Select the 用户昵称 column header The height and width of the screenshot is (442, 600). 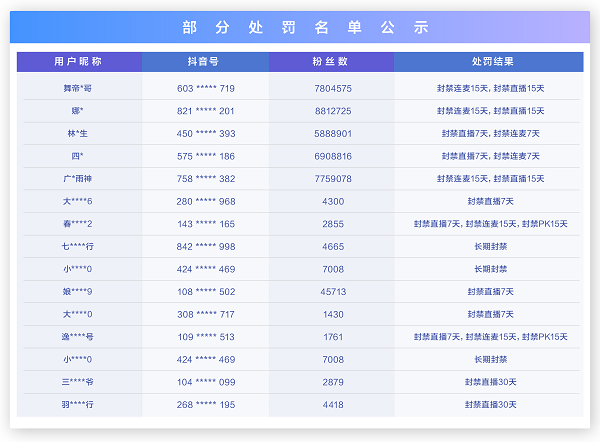[x=78, y=62]
